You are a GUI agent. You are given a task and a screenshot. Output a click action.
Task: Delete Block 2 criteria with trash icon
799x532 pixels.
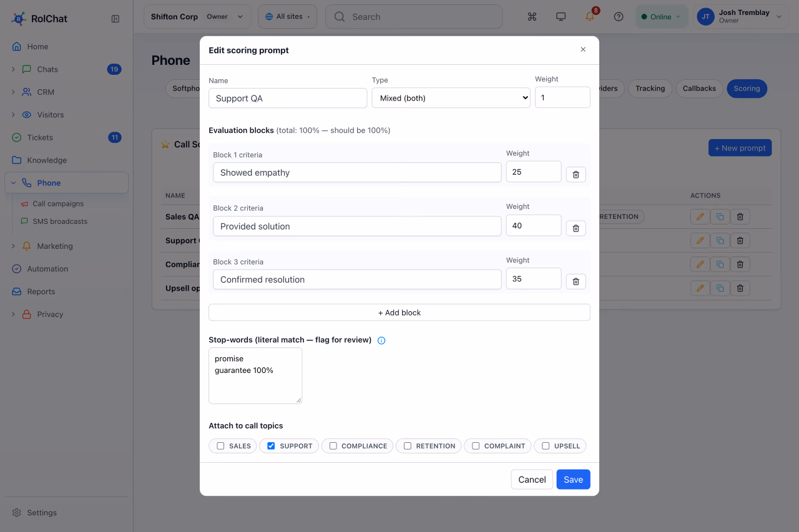coord(576,228)
